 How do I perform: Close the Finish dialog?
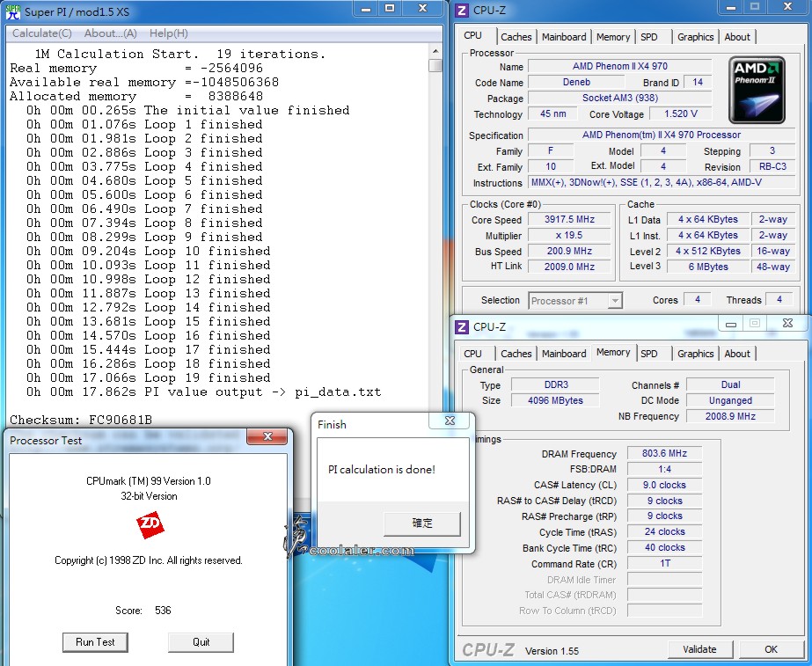coord(450,421)
